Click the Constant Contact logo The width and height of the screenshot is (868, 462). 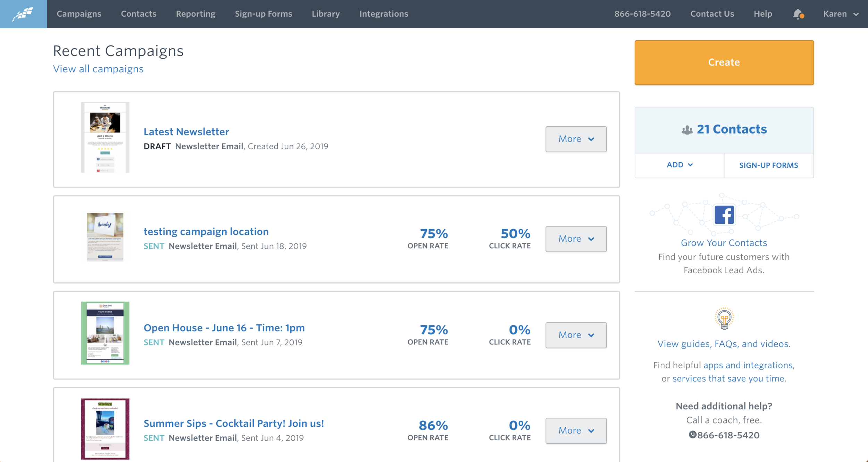pyautogui.click(x=22, y=14)
